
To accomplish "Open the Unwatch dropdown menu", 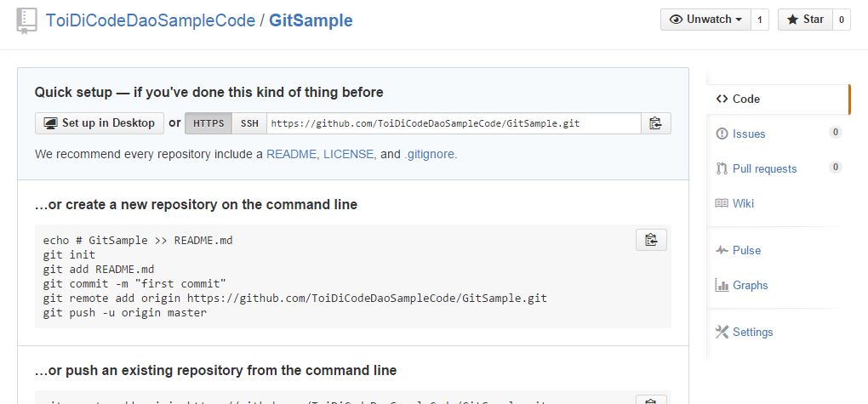I will 705,20.
